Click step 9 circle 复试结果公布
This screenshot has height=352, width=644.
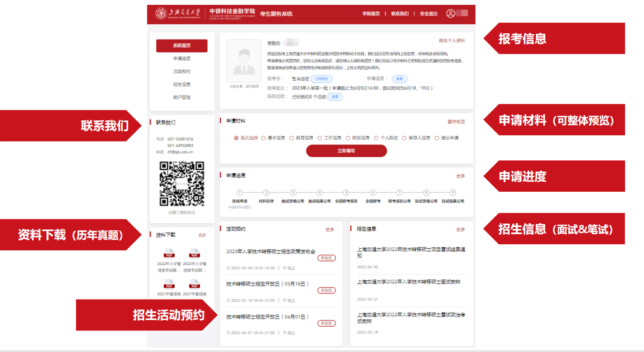point(453,193)
